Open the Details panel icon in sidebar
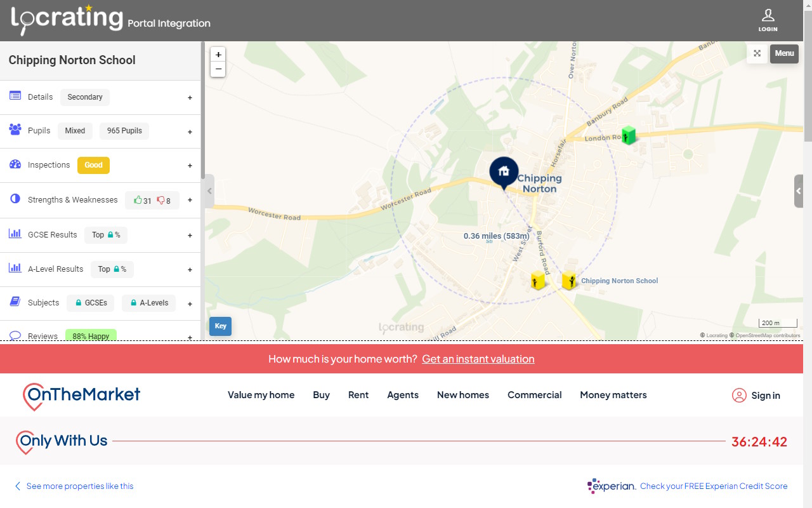The width and height of the screenshot is (812, 508). tap(14, 95)
